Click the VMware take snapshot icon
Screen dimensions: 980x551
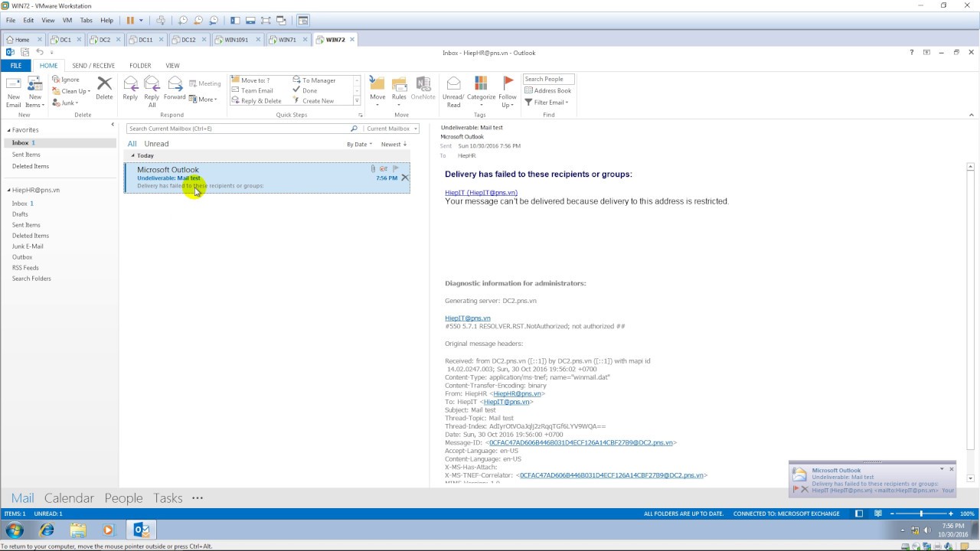[182, 20]
